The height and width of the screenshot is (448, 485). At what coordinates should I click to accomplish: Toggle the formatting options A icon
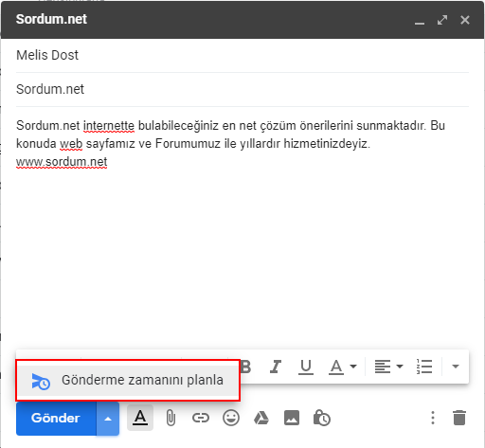pyautogui.click(x=140, y=418)
